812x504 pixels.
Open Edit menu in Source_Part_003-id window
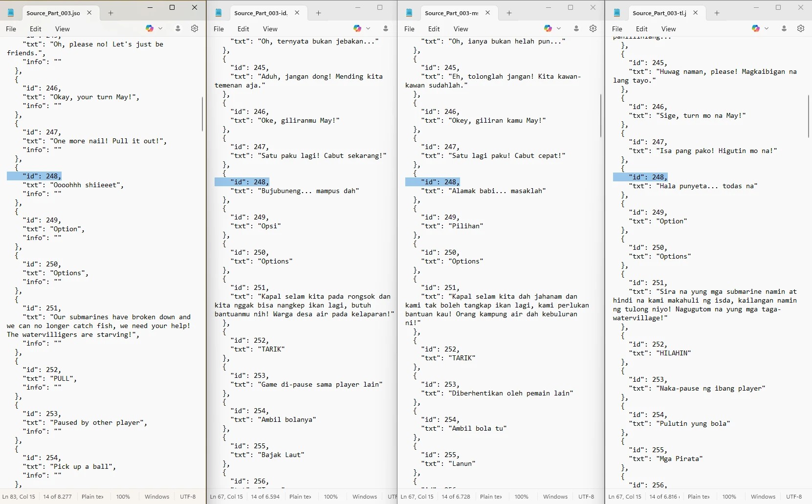243,29
